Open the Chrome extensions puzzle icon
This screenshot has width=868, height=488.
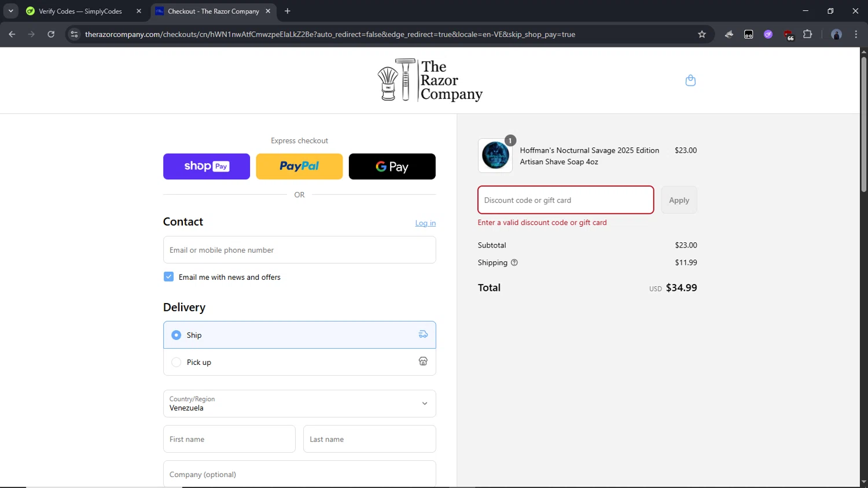[808, 34]
